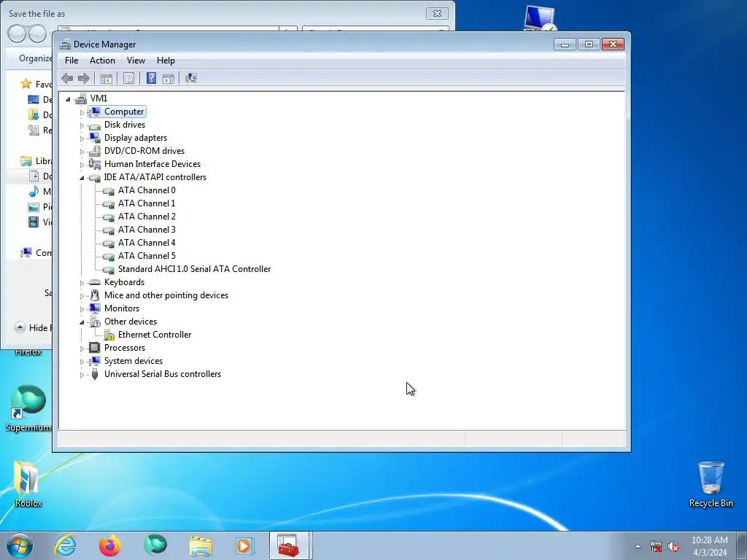Image resolution: width=747 pixels, height=560 pixels.
Task: Select the IDE ATA/ATAPI controllers label
Action: tap(155, 177)
